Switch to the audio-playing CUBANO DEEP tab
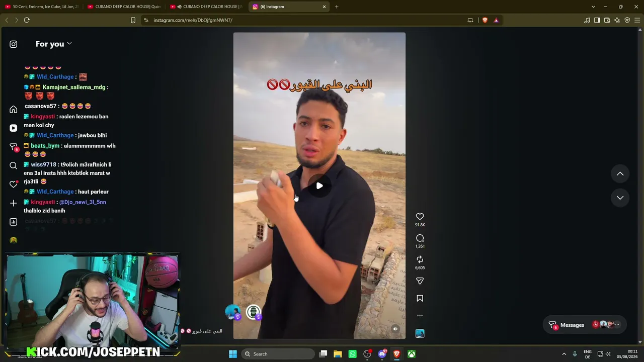Screen dimensions: 644x362 (207, 7)
